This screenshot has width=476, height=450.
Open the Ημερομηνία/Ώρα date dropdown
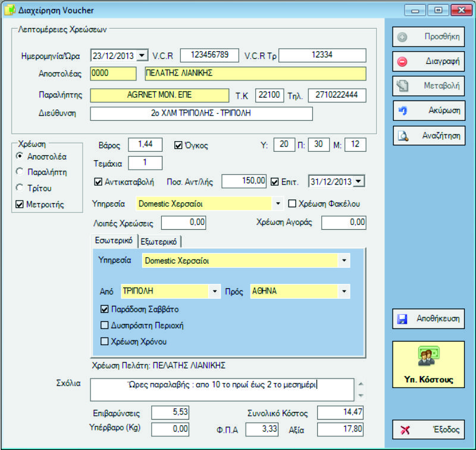tap(142, 55)
